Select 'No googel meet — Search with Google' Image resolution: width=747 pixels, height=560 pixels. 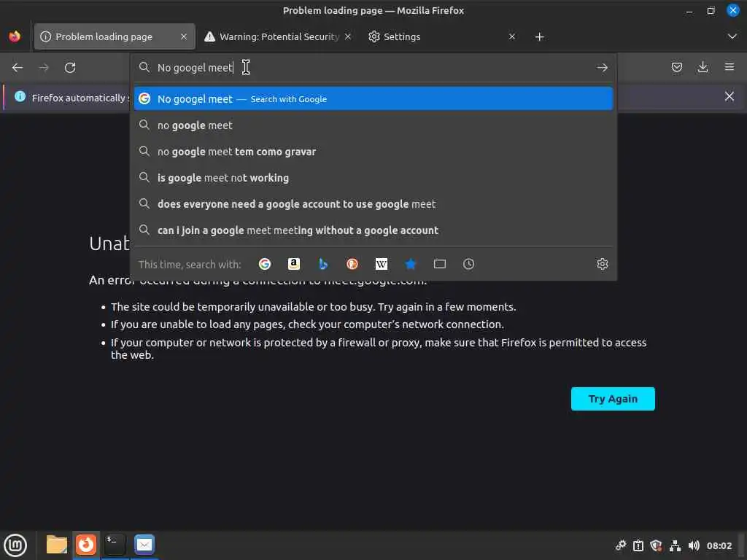click(373, 98)
